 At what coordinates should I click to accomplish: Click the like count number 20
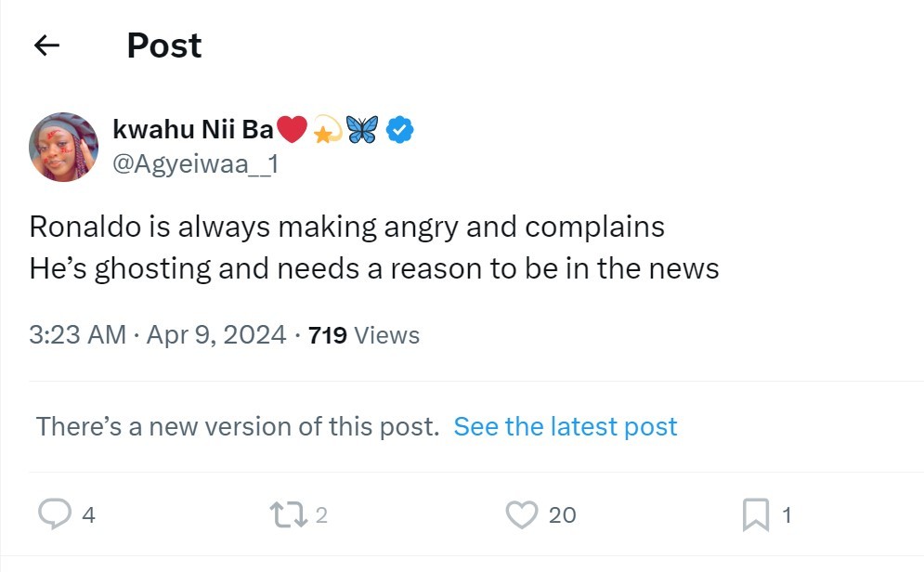click(x=562, y=514)
